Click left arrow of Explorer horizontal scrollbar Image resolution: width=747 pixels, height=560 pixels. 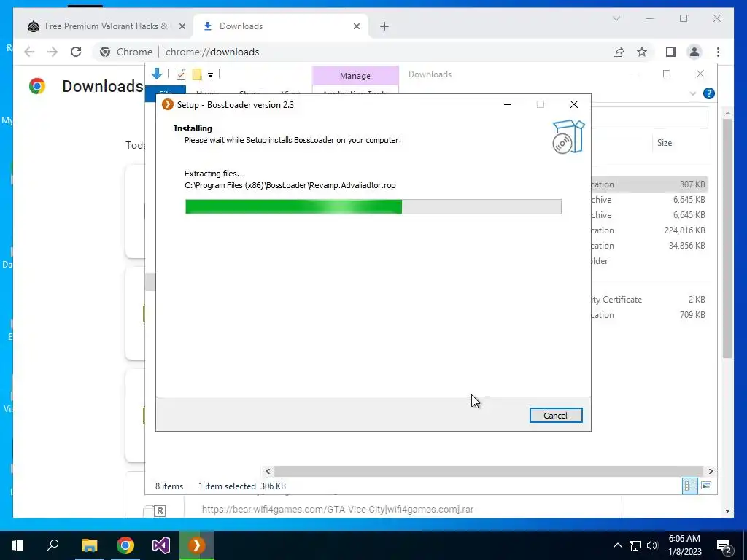pyautogui.click(x=268, y=472)
